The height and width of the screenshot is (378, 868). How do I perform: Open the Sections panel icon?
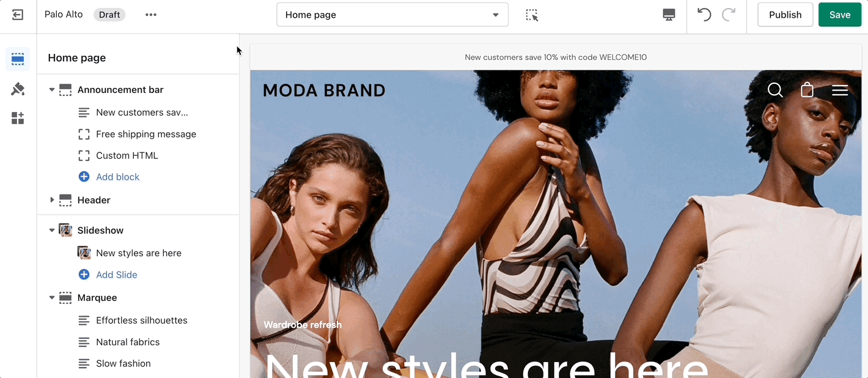click(x=18, y=59)
